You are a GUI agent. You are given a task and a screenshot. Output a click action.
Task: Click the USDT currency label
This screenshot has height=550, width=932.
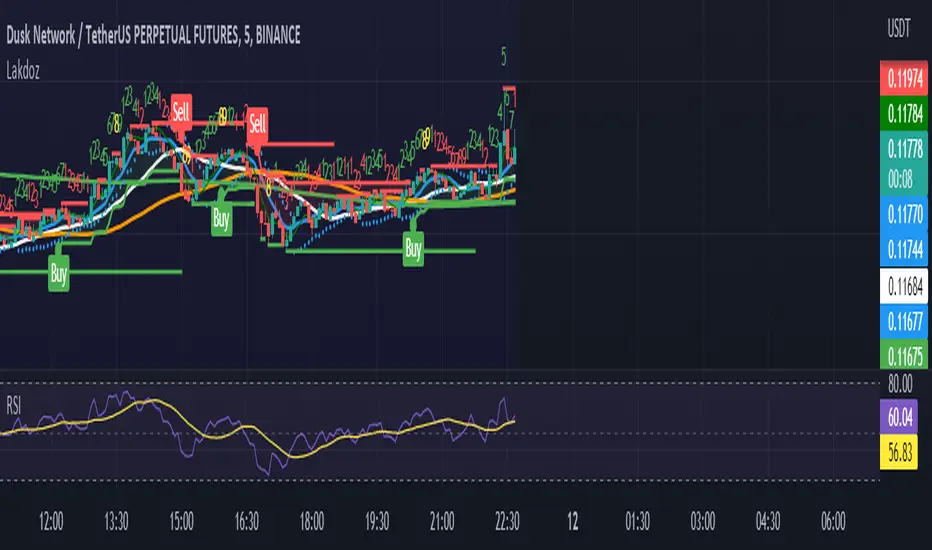click(899, 28)
